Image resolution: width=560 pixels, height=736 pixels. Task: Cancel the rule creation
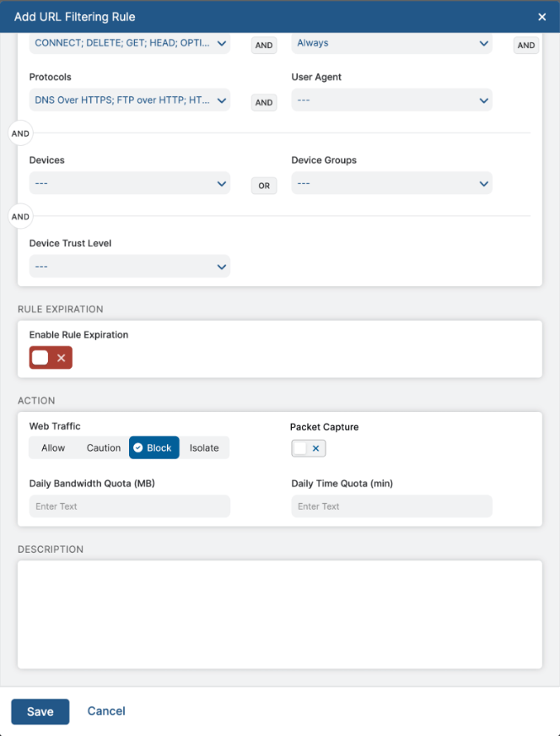tap(105, 712)
